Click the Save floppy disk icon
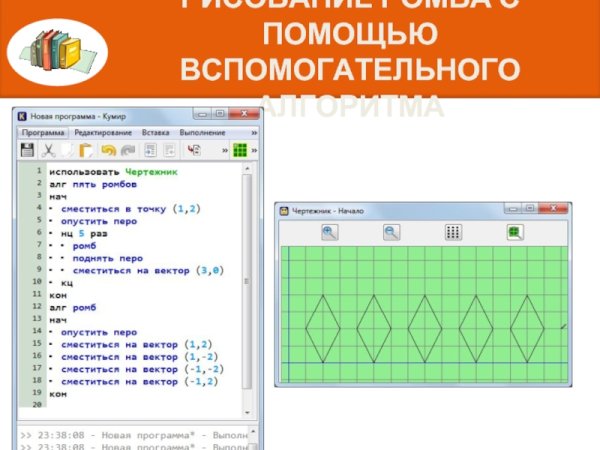 coord(27,150)
